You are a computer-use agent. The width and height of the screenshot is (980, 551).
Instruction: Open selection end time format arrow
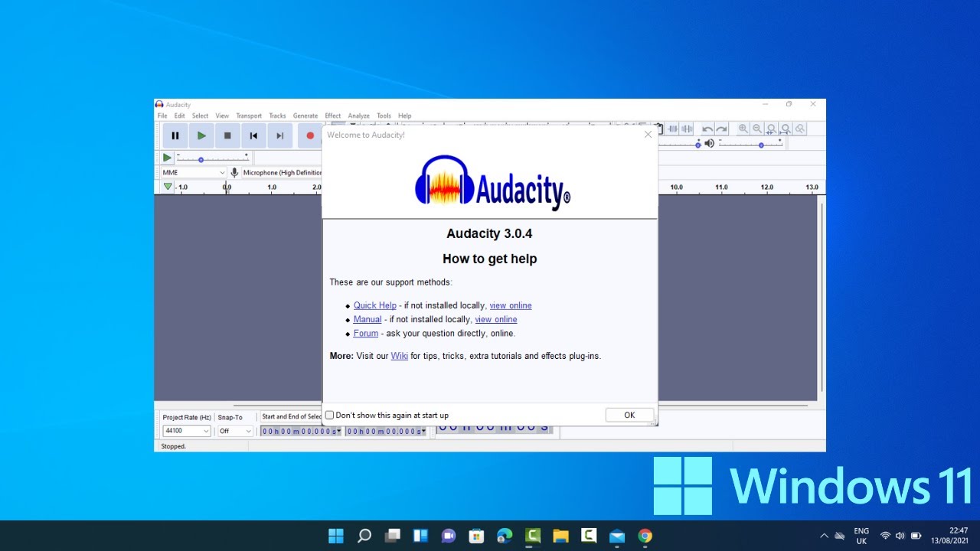[423, 431]
